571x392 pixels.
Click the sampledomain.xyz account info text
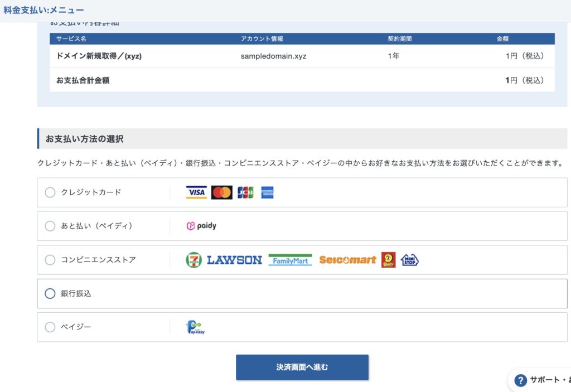point(273,56)
